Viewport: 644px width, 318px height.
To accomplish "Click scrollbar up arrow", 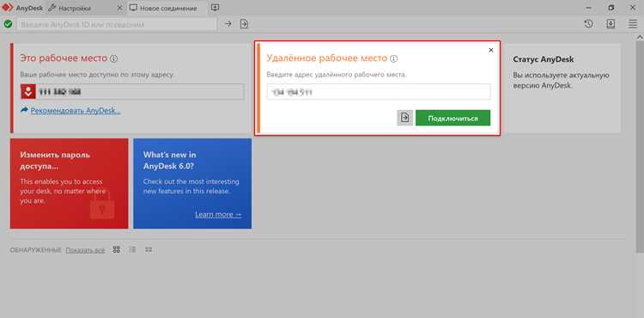I will coord(640,37).
